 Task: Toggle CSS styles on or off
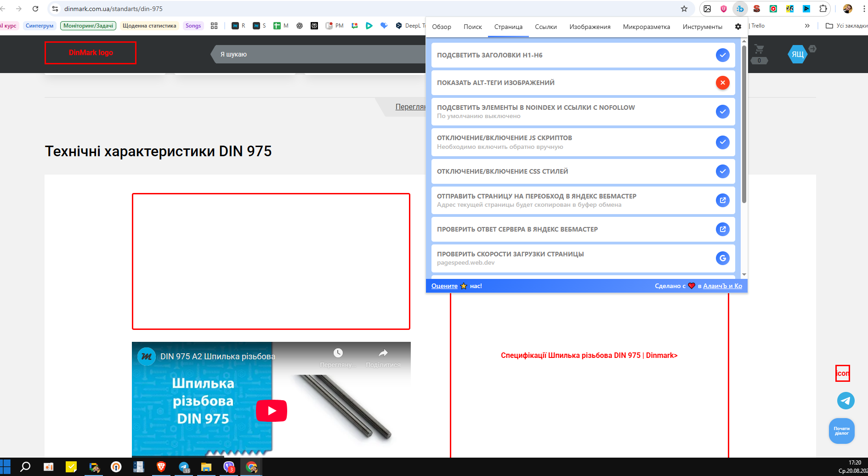722,171
